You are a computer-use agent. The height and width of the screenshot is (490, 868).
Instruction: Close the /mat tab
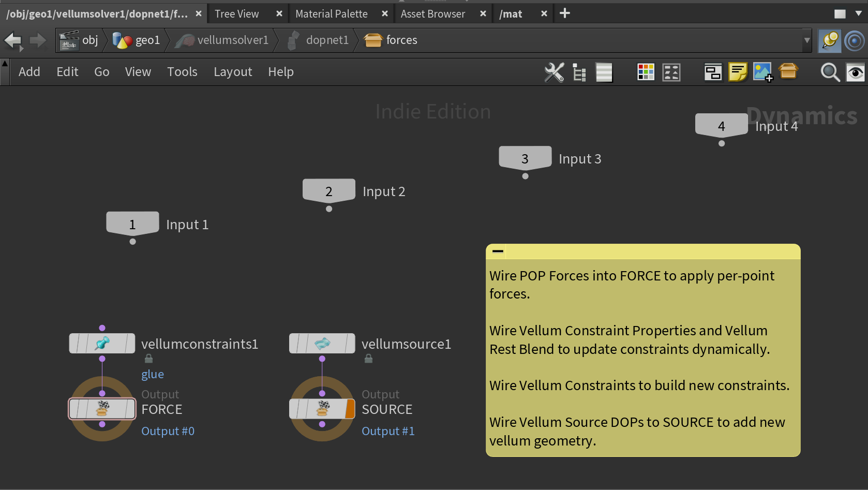pos(544,14)
